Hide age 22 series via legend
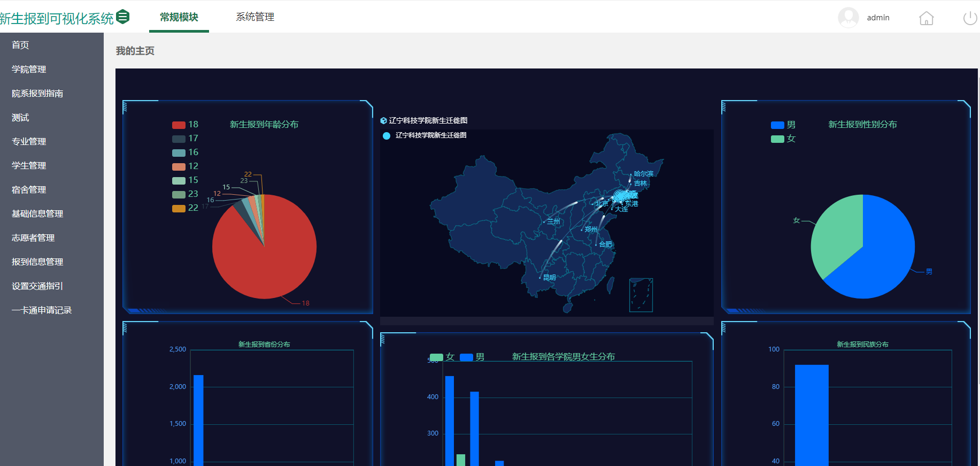 click(x=179, y=208)
